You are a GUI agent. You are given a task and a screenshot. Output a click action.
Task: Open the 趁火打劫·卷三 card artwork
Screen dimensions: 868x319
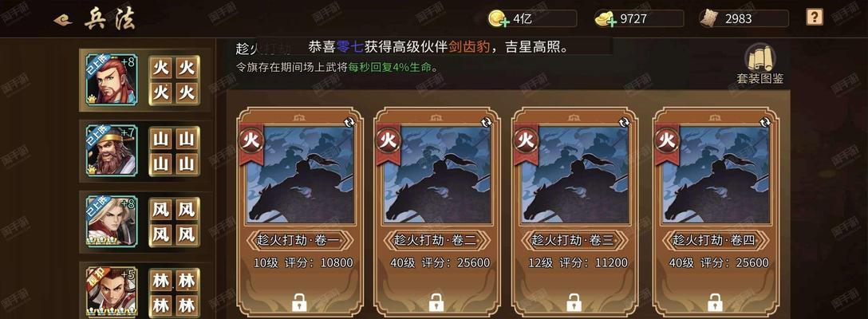tap(574, 175)
